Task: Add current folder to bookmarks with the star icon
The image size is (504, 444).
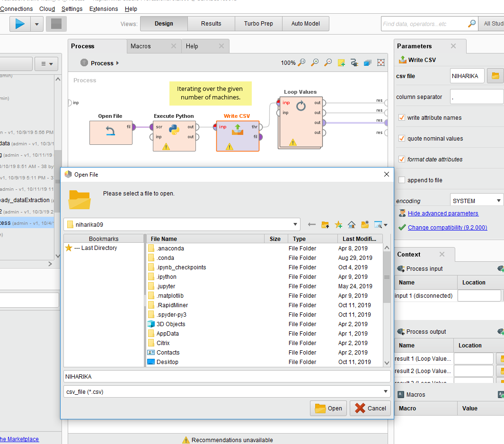Action: tap(338, 224)
